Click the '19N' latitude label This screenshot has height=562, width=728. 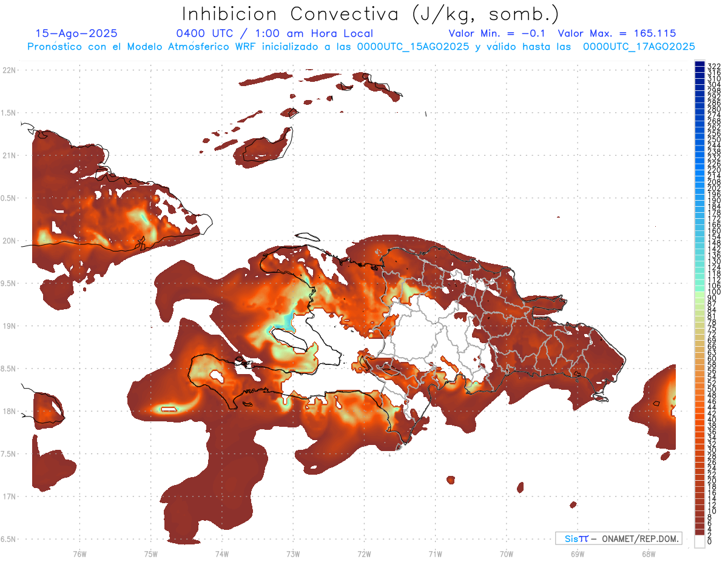[9, 326]
